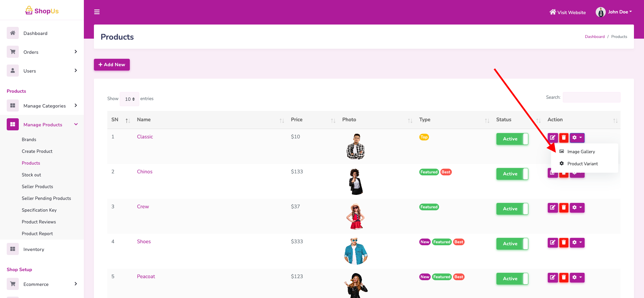Select Image Gallery from the dropdown menu
The width and height of the screenshot is (644, 298).
click(x=581, y=152)
